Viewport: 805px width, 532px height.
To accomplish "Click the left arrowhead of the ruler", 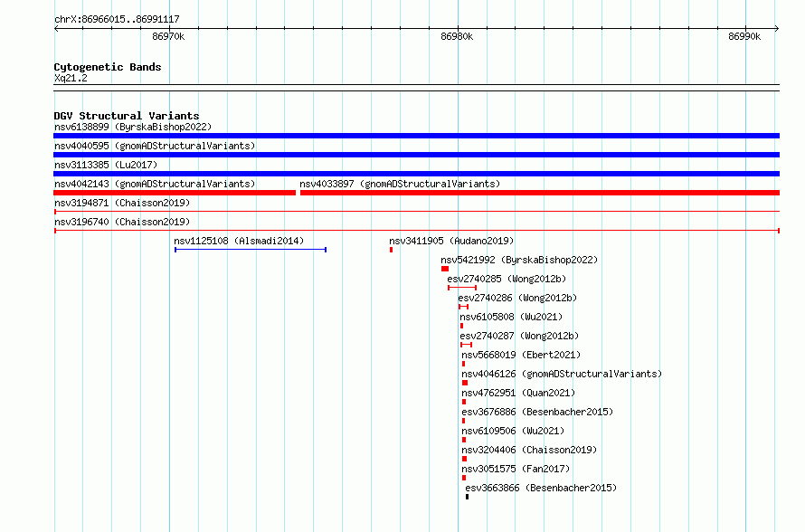I will [x=56, y=29].
